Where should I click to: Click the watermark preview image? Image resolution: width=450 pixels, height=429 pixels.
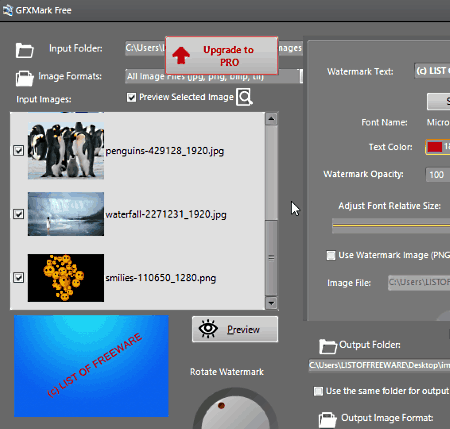pyautogui.click(x=91, y=366)
